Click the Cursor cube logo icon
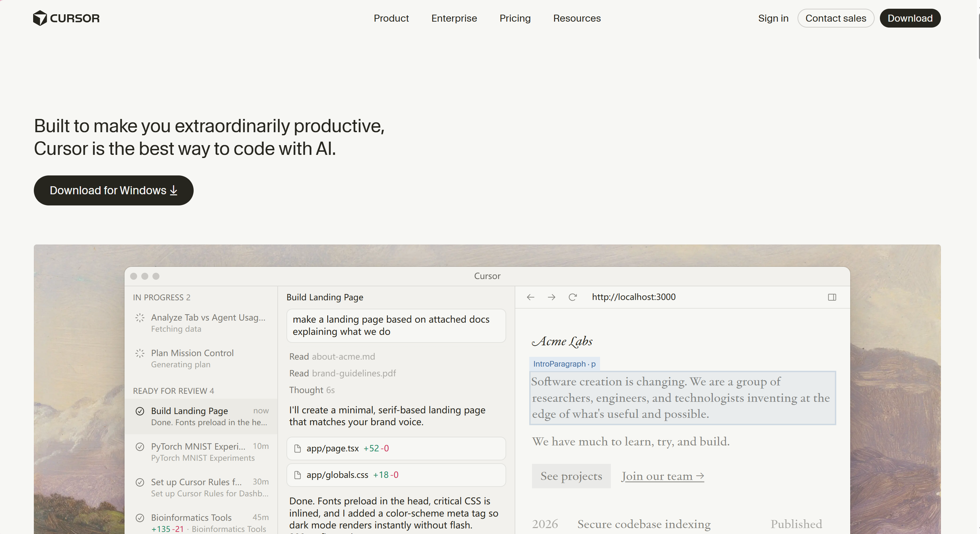Viewport: 980px width, 534px height. [40, 18]
